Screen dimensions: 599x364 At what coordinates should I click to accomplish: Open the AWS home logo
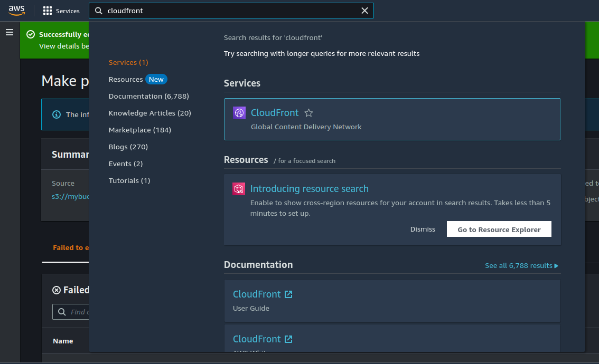(17, 11)
